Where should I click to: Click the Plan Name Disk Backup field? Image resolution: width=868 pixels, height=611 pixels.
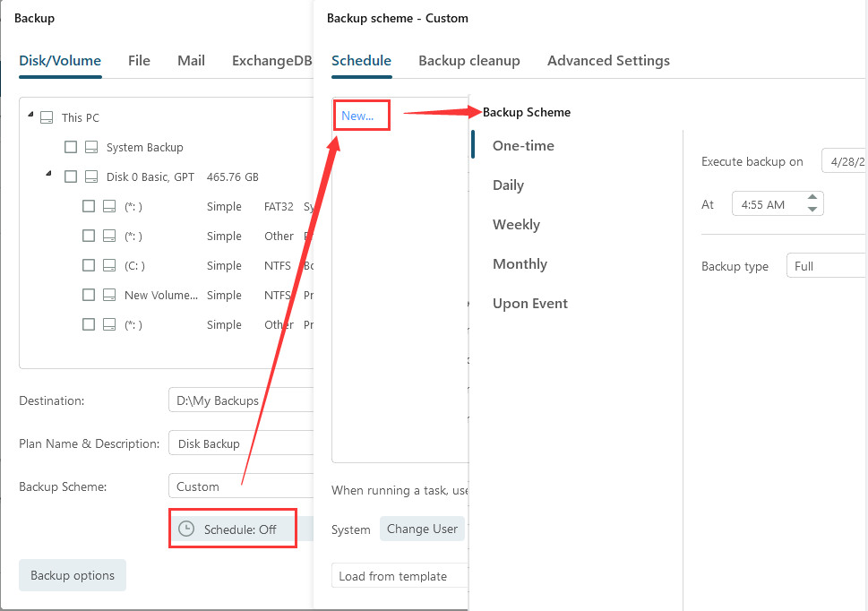pos(241,443)
